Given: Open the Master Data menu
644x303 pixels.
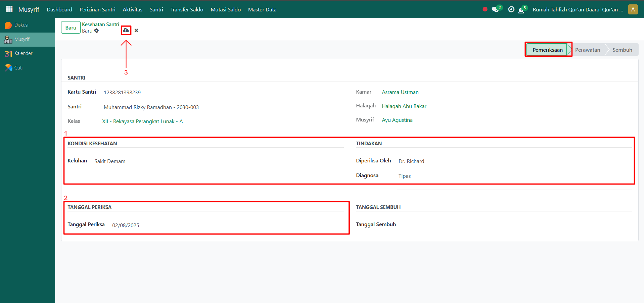Looking at the screenshot, I should [262, 10].
